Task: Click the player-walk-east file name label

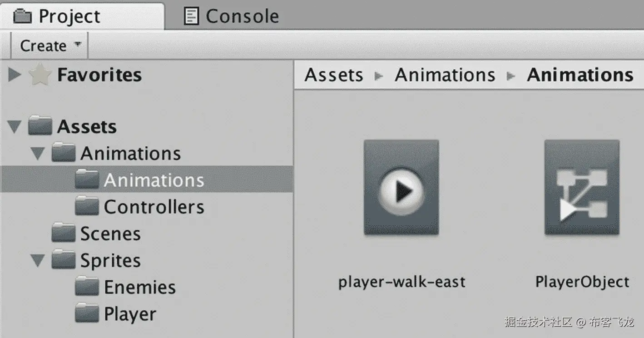Action: (402, 282)
